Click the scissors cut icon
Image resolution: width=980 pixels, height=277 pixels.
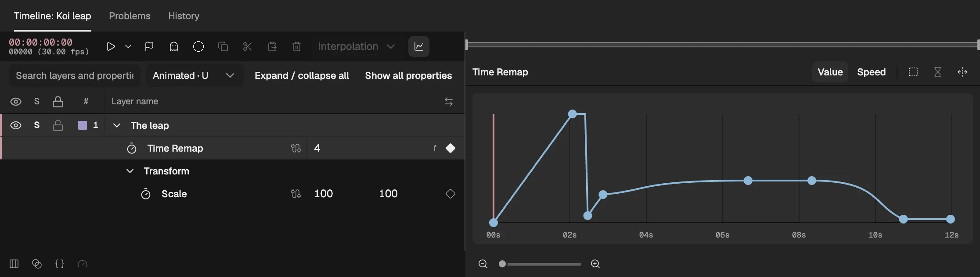(248, 46)
